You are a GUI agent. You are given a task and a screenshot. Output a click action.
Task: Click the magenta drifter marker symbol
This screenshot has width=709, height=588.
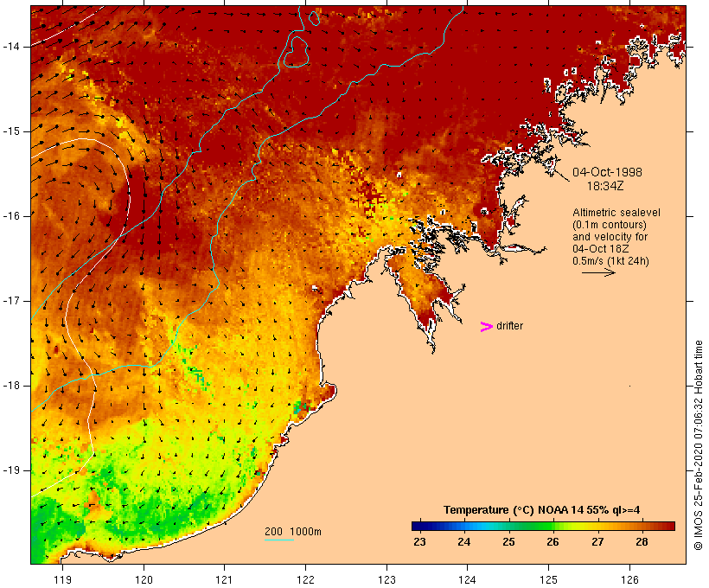pos(486,327)
